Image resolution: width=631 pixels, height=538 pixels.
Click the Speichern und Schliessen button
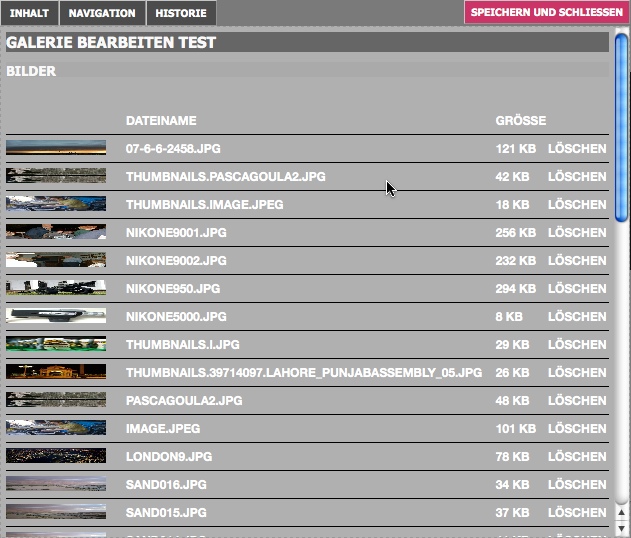tap(546, 13)
